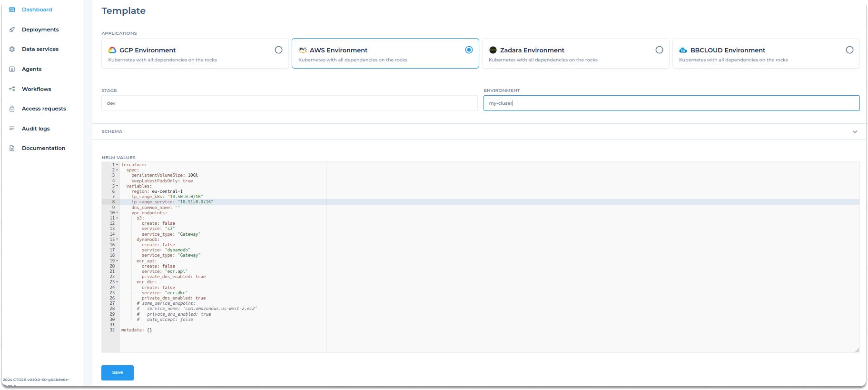Click the Agents sidebar icon
The image size is (868, 390).
tap(12, 69)
